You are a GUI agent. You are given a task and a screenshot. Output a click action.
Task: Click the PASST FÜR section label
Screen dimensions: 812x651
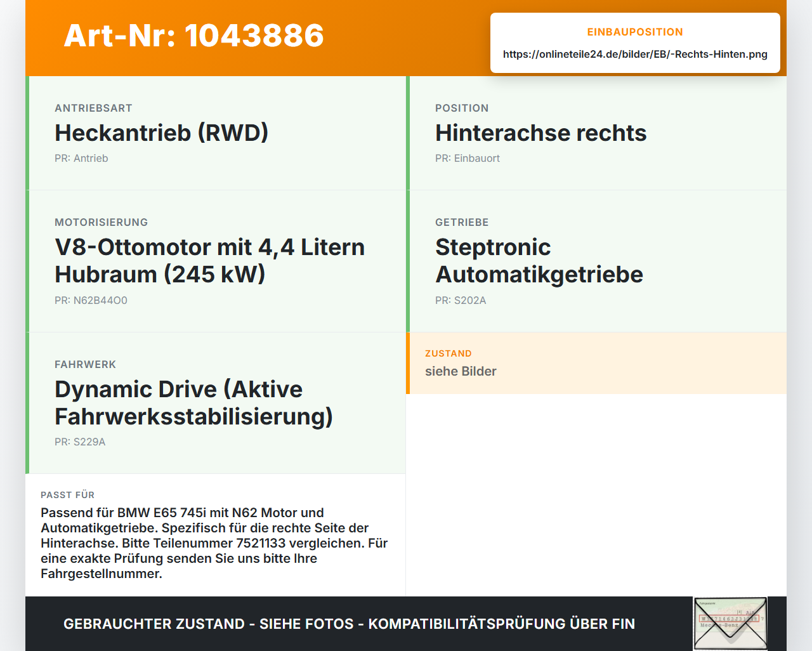tap(67, 495)
